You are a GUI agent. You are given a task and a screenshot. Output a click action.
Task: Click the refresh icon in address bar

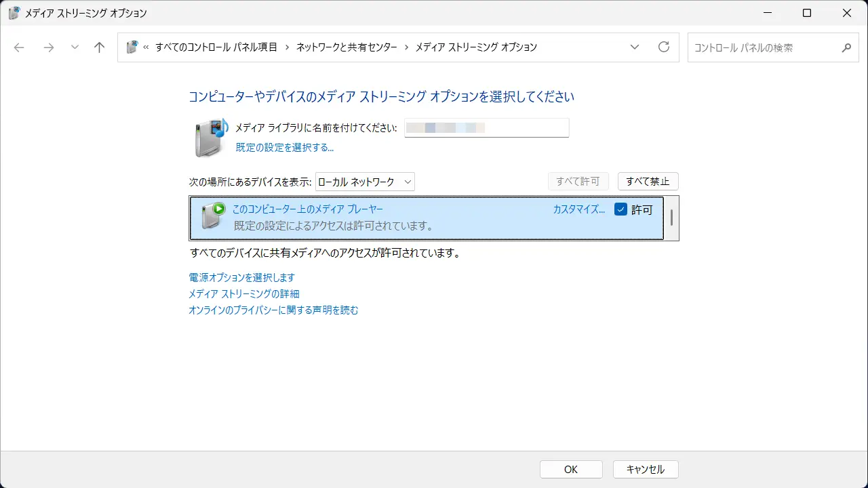coord(664,47)
